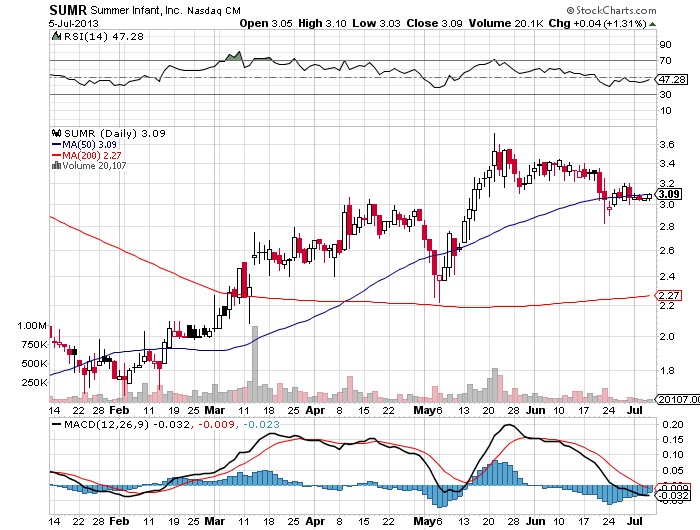Click the Summer Infant, Inc. company name

point(136,10)
